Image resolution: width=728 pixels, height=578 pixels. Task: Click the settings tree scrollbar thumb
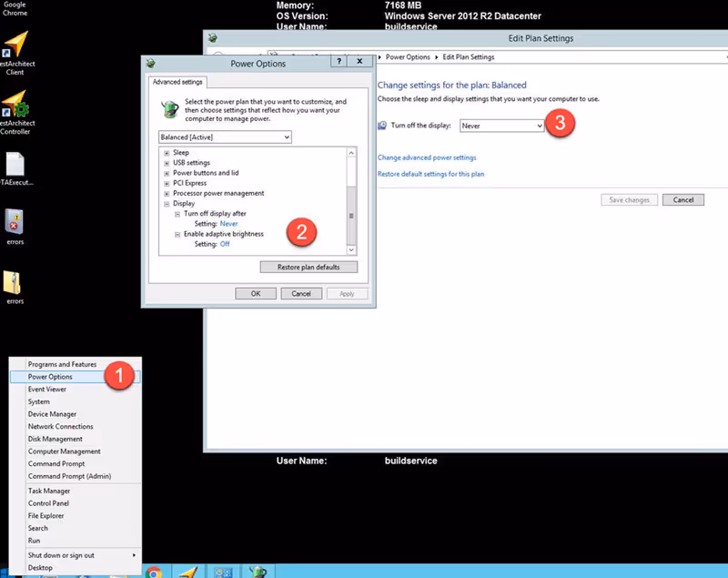pos(351,216)
